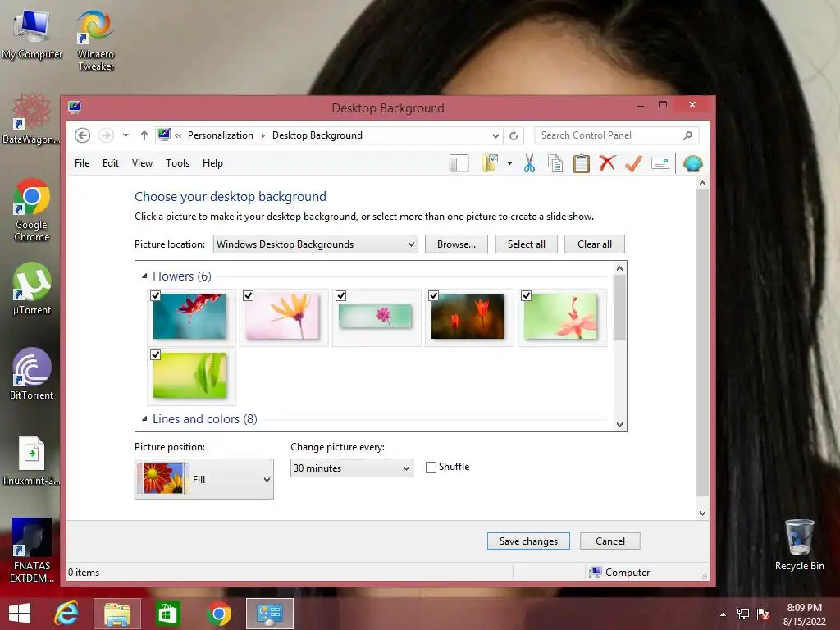Select the Recycle Bin icon
This screenshot has height=630, width=840.
(x=799, y=545)
